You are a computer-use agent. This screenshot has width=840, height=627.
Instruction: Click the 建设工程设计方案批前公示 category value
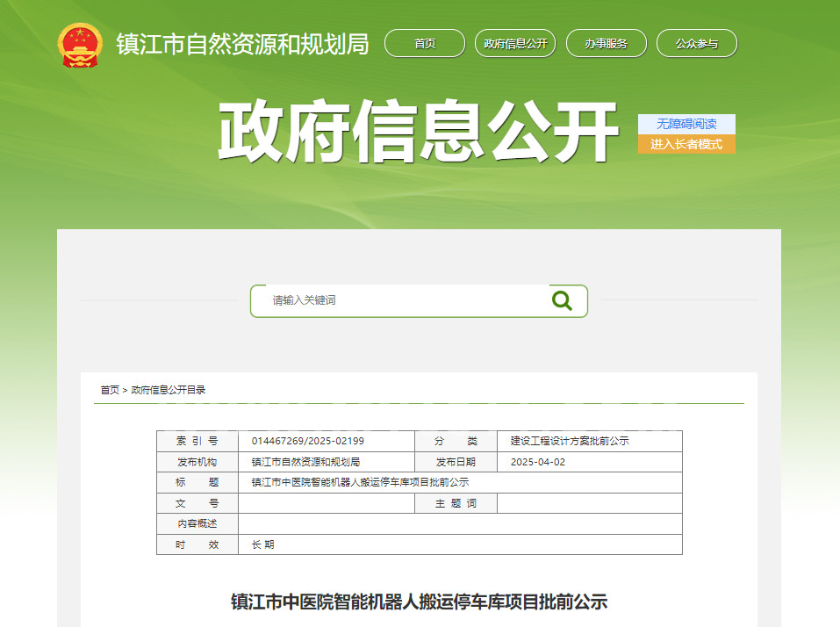pyautogui.click(x=569, y=441)
